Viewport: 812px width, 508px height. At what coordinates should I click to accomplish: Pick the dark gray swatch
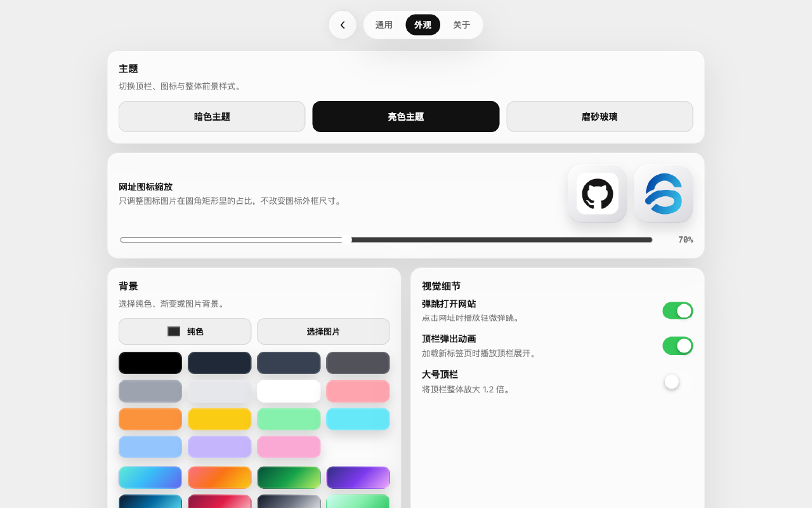coord(358,363)
